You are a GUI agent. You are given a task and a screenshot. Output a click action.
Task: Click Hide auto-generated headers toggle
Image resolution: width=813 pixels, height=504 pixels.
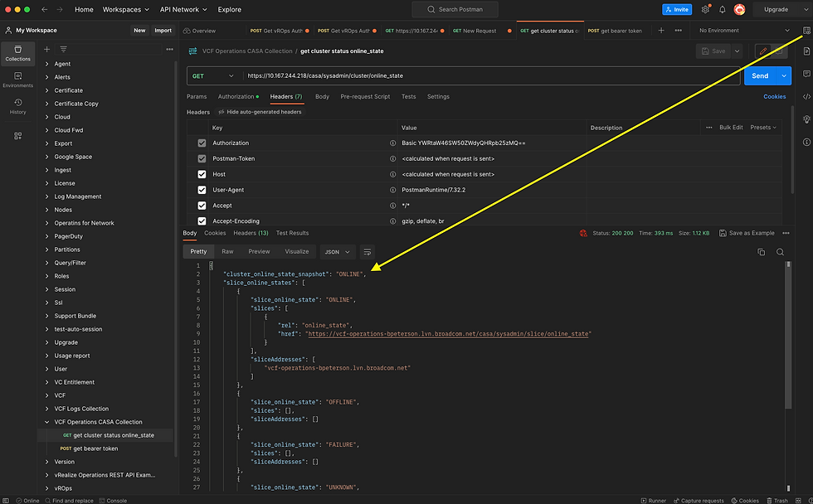[260, 112]
